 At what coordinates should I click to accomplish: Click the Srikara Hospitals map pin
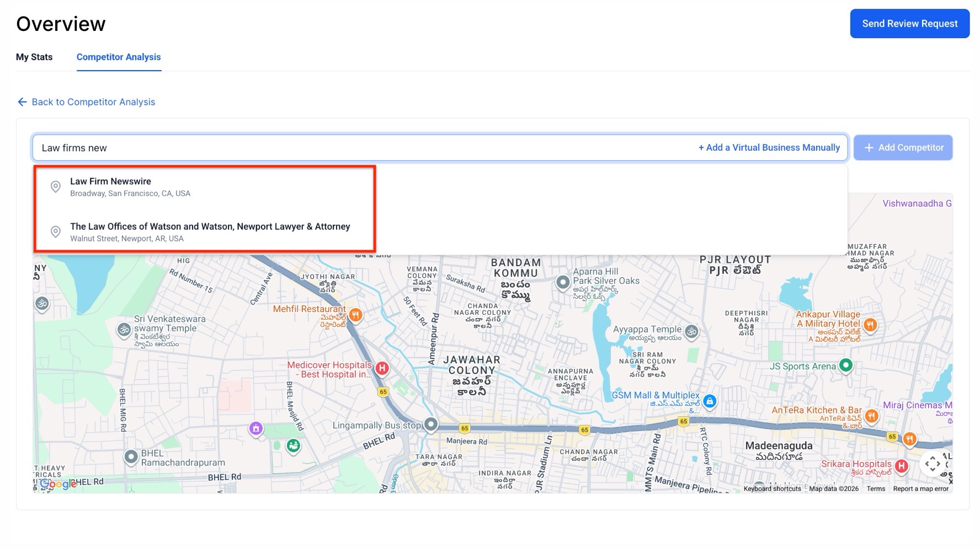pyautogui.click(x=902, y=466)
